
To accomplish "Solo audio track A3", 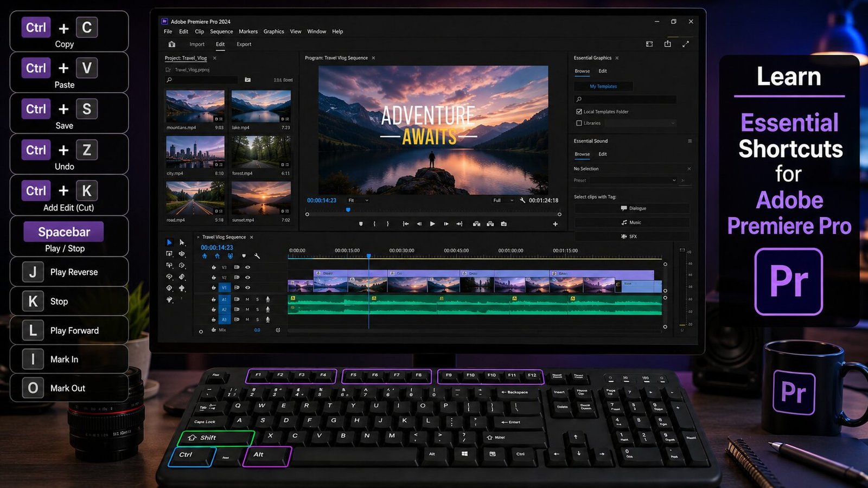I will (258, 320).
